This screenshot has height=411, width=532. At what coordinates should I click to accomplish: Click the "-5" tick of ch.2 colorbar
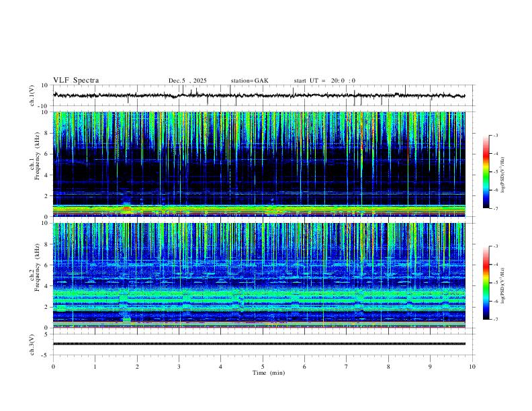pyautogui.click(x=495, y=283)
